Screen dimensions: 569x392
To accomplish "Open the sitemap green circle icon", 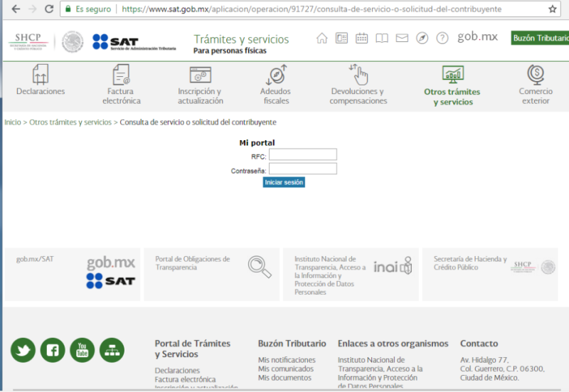I will tap(112, 350).
